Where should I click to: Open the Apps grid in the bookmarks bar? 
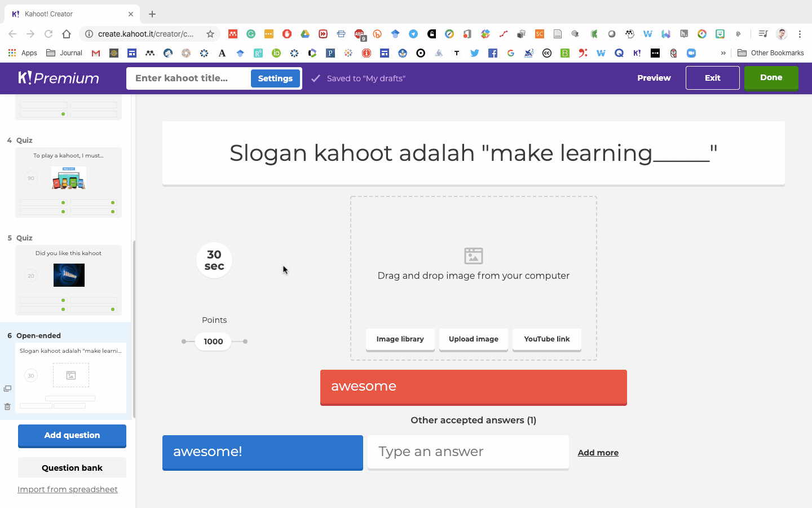click(x=12, y=52)
